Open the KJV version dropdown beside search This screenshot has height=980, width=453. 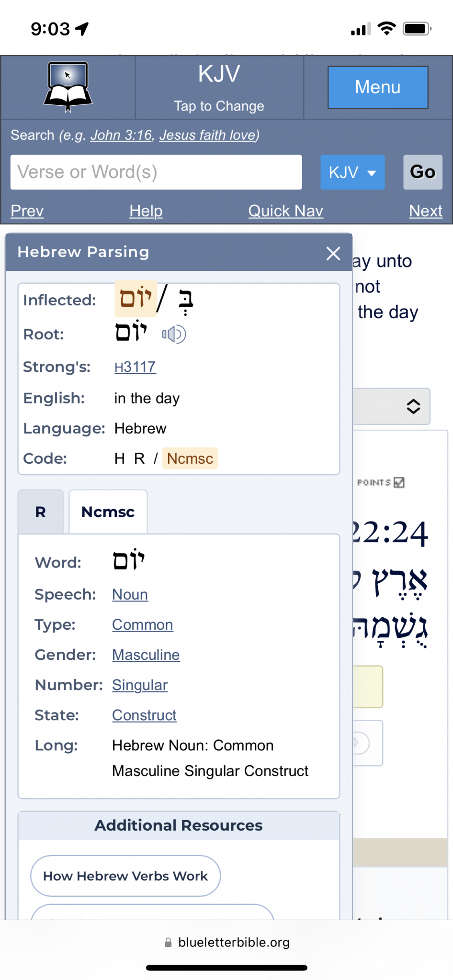(x=352, y=172)
